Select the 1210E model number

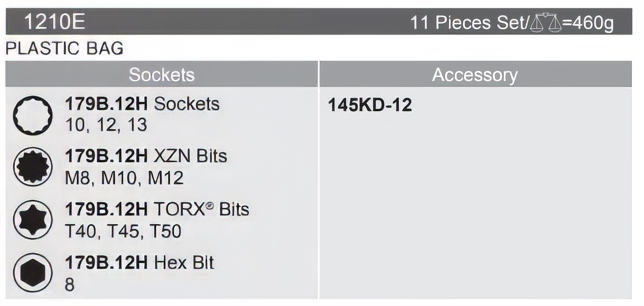54,22
